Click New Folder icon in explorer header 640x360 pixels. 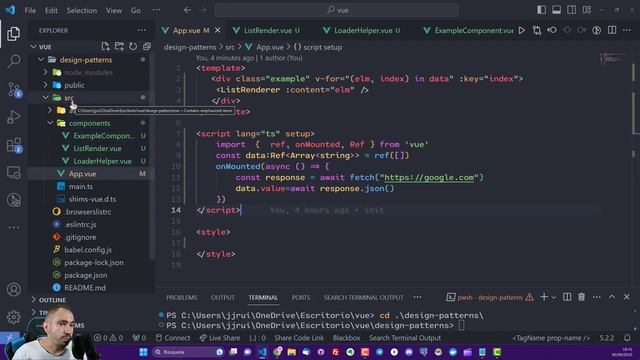119,47
